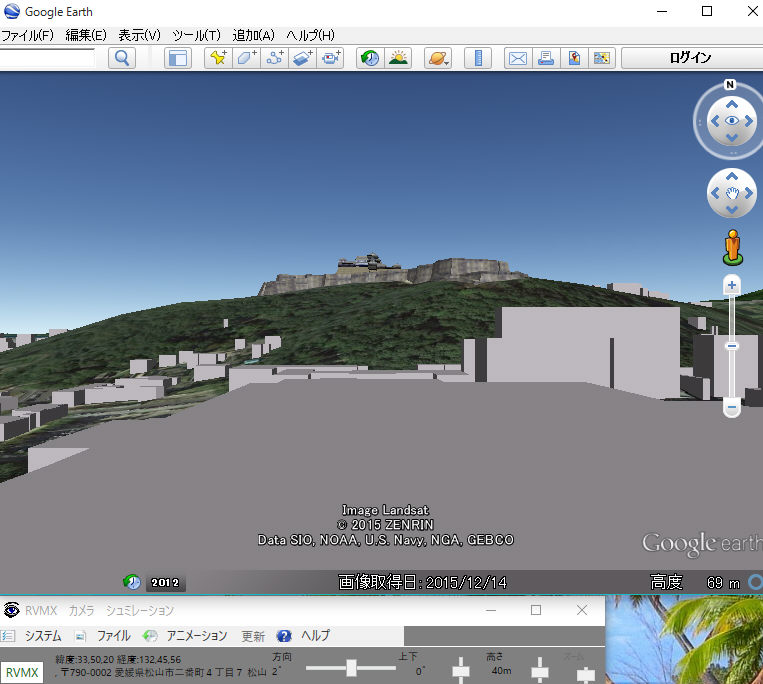This screenshot has height=684, width=763.
Task: Toggle historical imagery clock icon
Action: coord(370,58)
